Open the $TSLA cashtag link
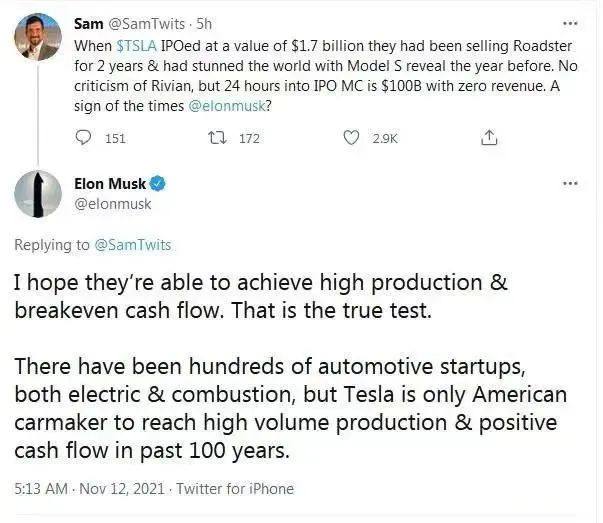The width and height of the screenshot is (603, 523). [x=135, y=46]
